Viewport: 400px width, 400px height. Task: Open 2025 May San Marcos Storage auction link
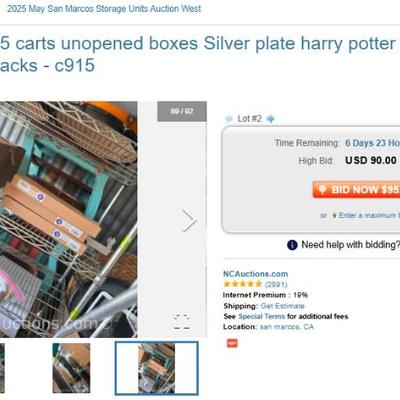coord(104,9)
